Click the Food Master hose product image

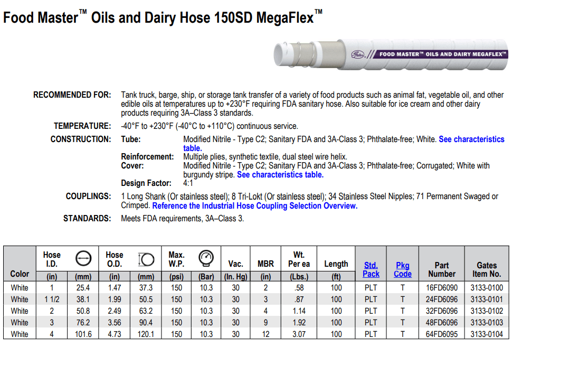[x=391, y=54]
